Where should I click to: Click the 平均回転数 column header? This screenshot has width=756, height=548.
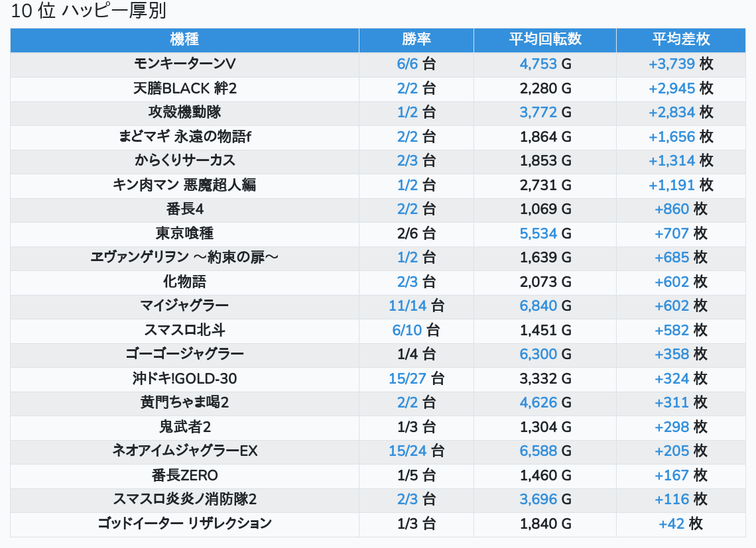(x=544, y=39)
